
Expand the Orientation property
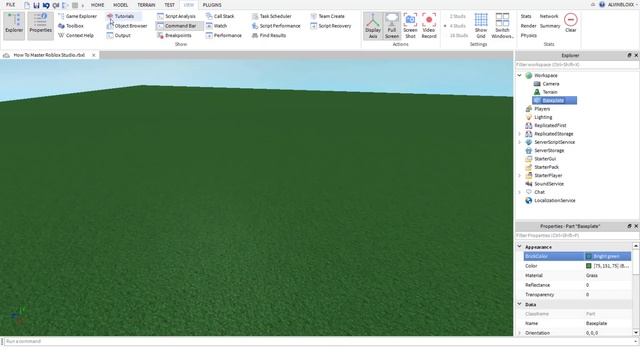tap(520, 333)
